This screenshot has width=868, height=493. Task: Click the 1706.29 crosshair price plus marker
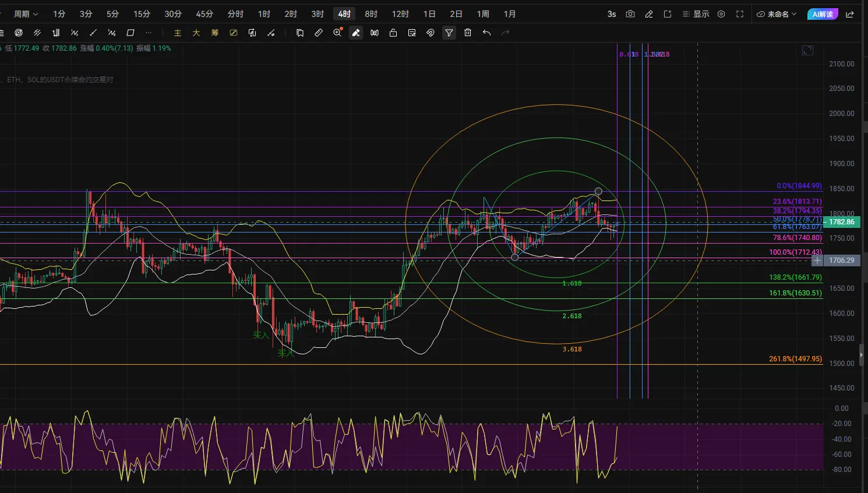click(817, 260)
